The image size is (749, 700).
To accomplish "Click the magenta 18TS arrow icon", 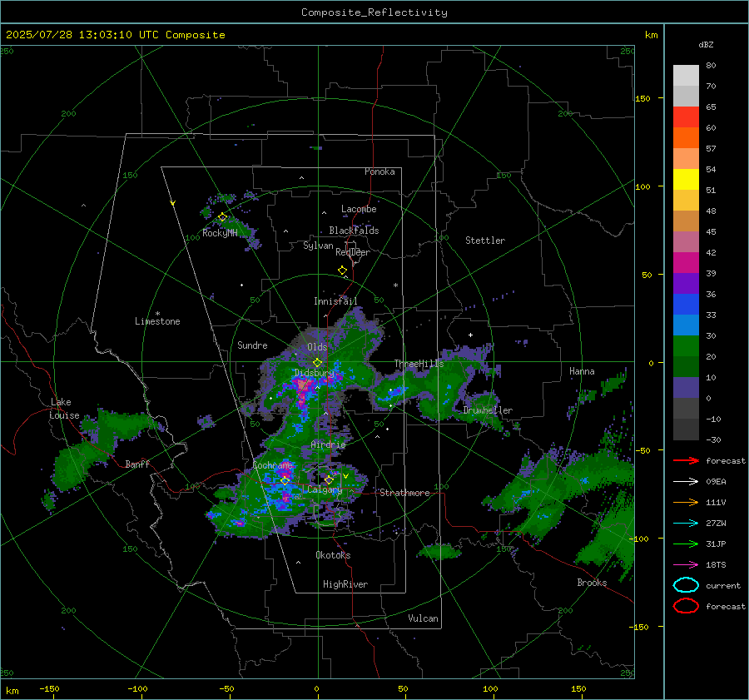I will 686,565.
